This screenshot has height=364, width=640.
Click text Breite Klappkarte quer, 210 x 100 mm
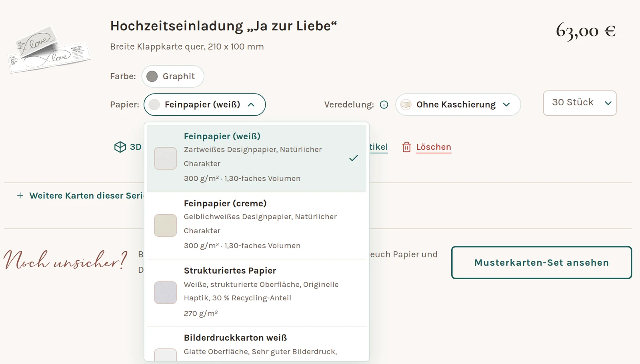click(187, 47)
